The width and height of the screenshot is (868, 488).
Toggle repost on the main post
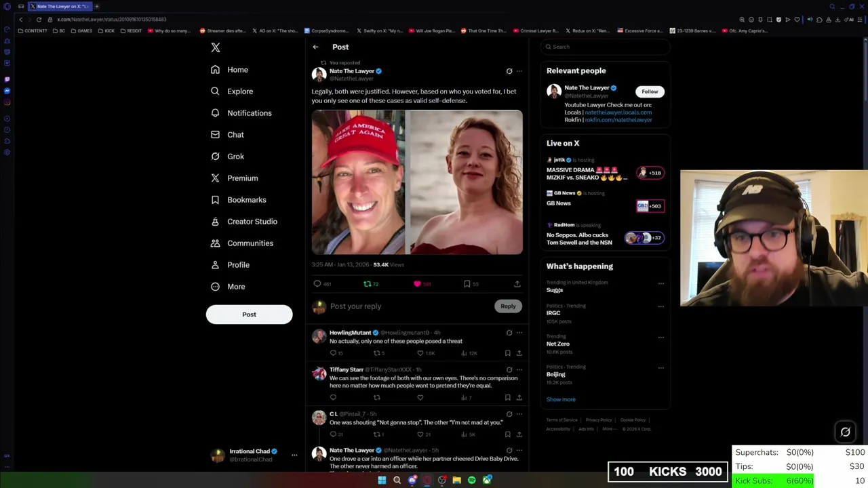(367, 284)
